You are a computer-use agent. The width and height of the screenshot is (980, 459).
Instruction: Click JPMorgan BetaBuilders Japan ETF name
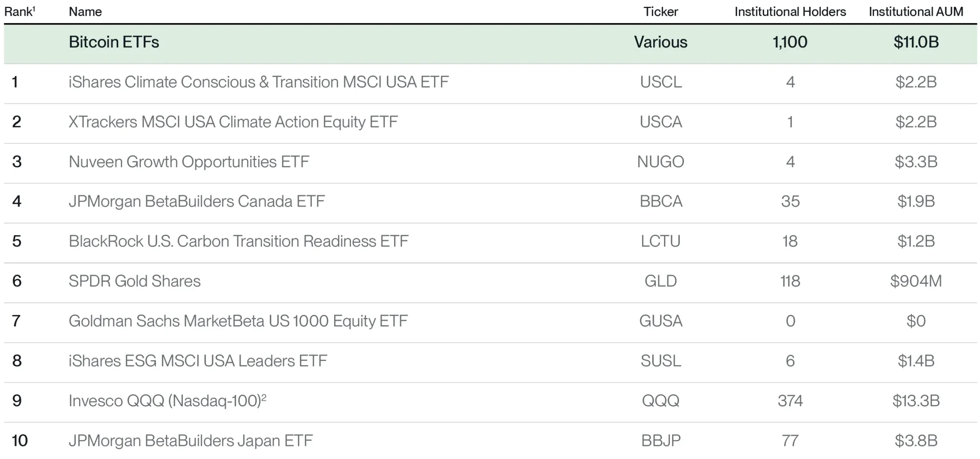(x=191, y=441)
